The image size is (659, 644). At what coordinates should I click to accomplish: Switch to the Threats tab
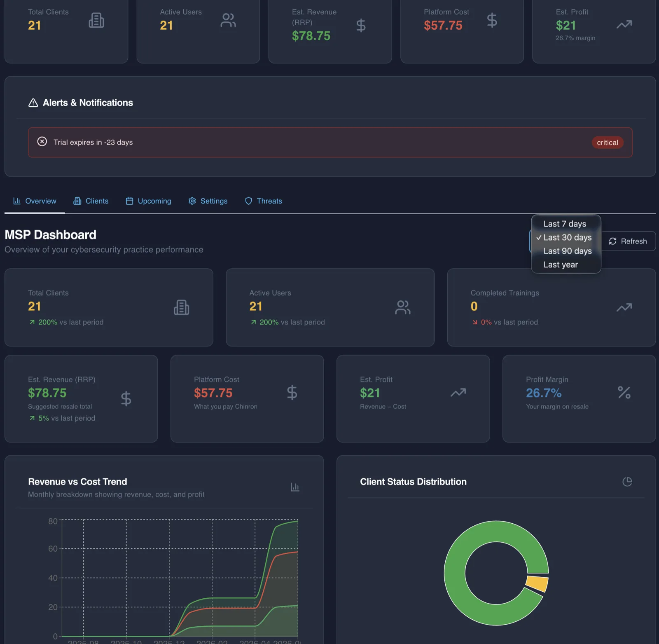pos(264,201)
